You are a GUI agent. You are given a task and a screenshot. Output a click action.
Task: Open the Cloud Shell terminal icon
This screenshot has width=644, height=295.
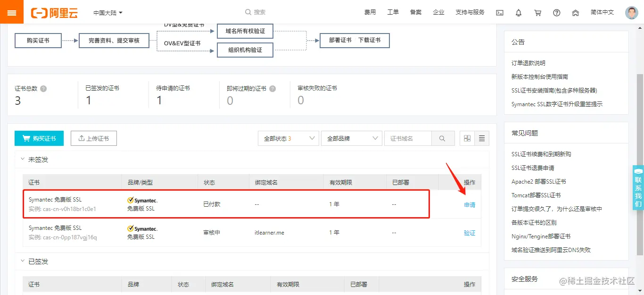point(500,13)
